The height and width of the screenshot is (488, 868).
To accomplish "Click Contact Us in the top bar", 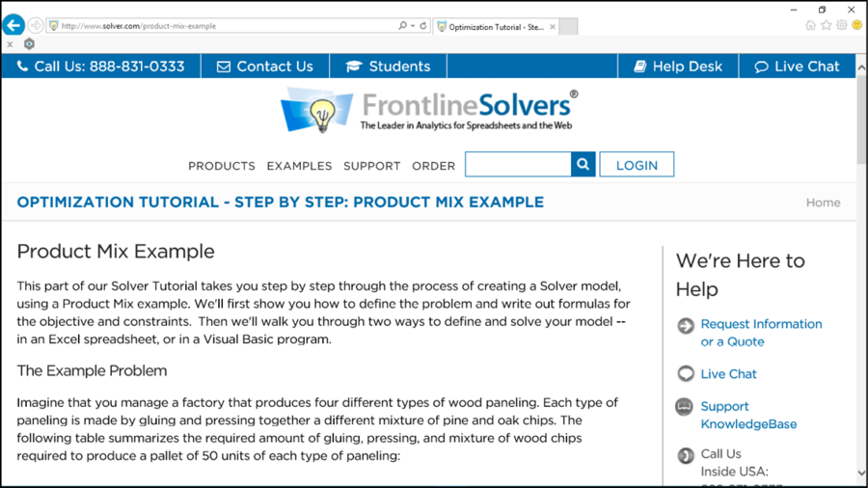I will coord(265,67).
